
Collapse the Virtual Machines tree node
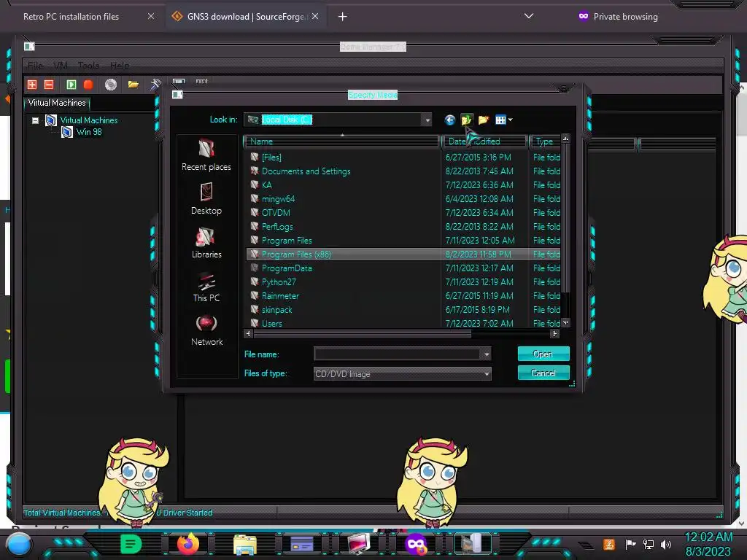tap(35, 120)
